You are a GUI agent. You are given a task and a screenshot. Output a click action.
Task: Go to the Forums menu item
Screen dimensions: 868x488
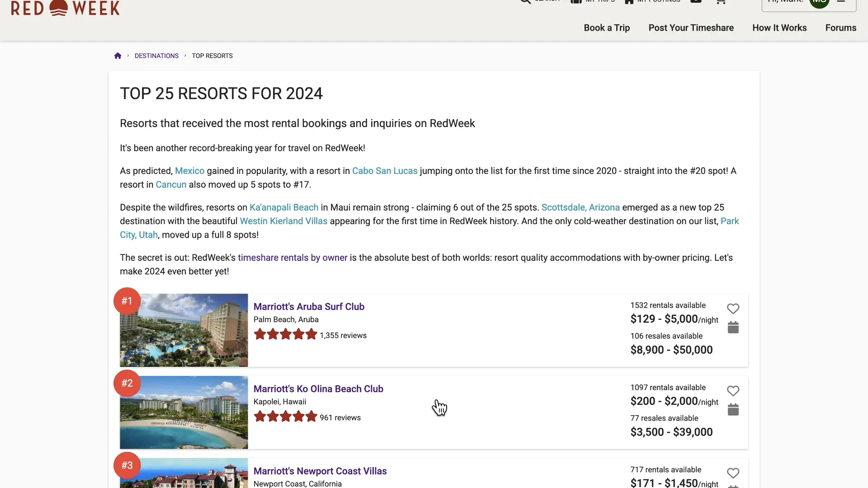(840, 28)
